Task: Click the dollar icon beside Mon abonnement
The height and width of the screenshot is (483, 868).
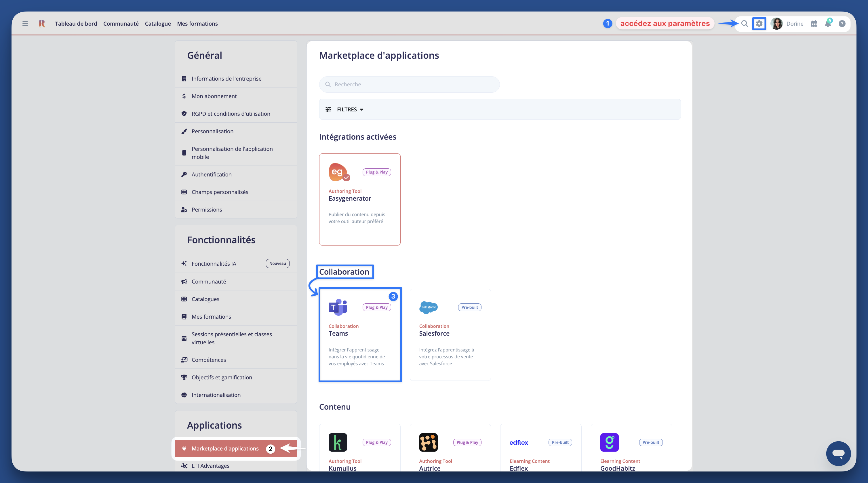Action: pos(184,96)
